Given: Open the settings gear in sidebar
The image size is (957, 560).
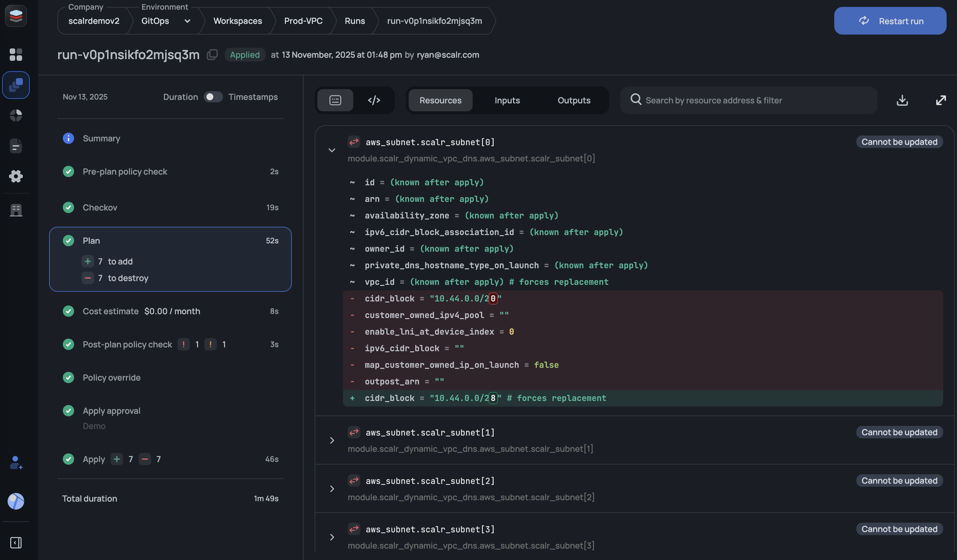Looking at the screenshot, I should pos(16,176).
